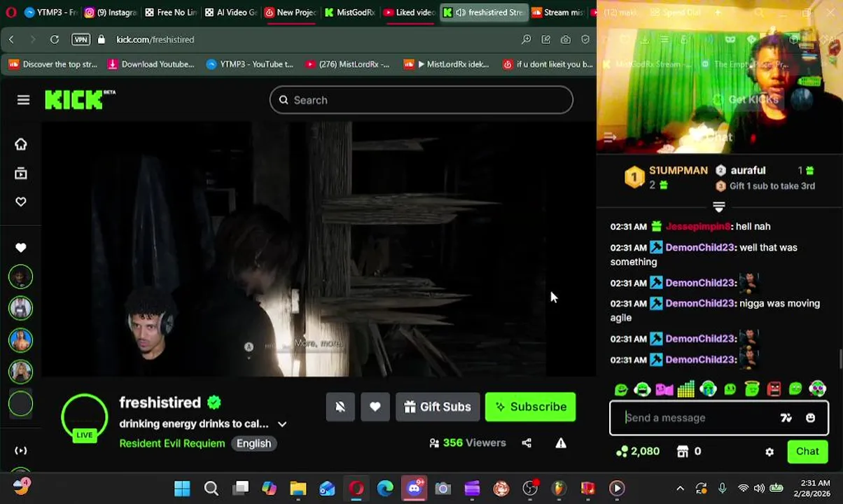Open Resident Evil Requiem category link
This screenshot has width=843, height=504.
tap(172, 443)
